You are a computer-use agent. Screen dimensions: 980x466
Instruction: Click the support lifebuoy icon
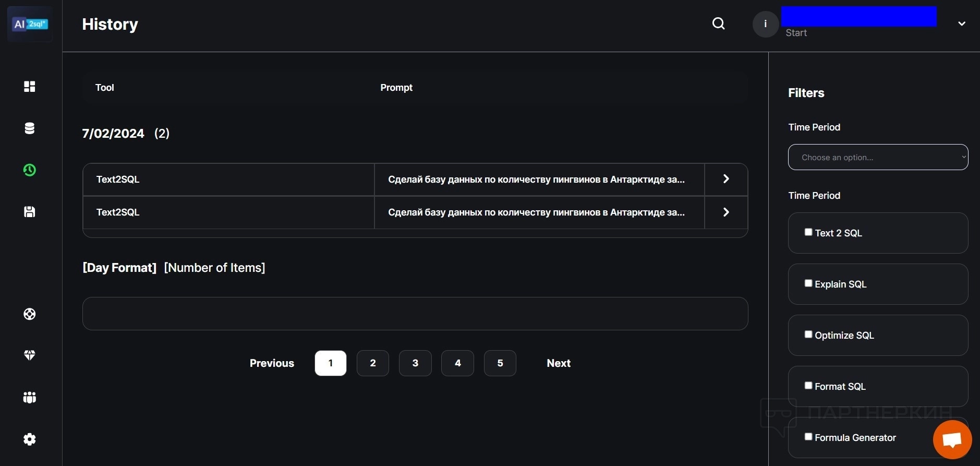pos(30,314)
